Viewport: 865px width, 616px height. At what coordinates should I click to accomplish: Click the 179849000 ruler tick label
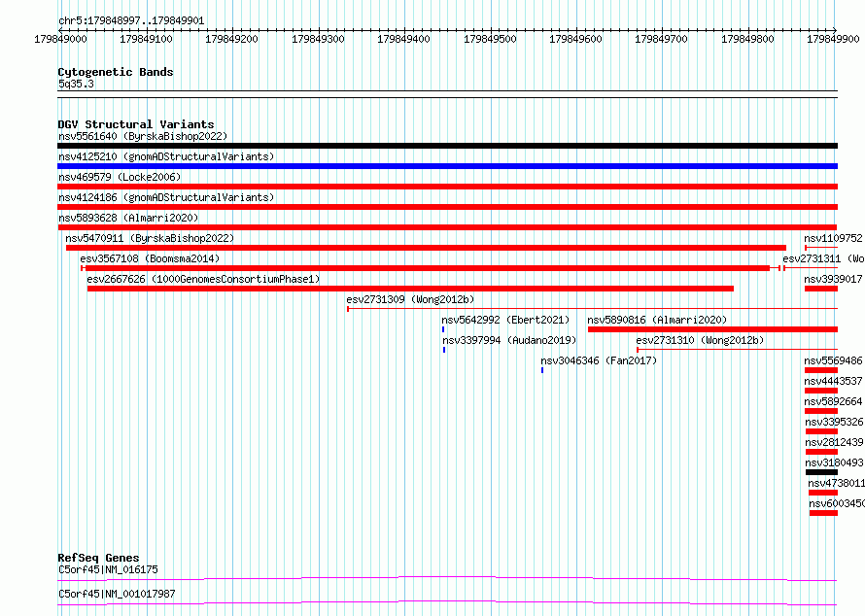(x=60, y=39)
